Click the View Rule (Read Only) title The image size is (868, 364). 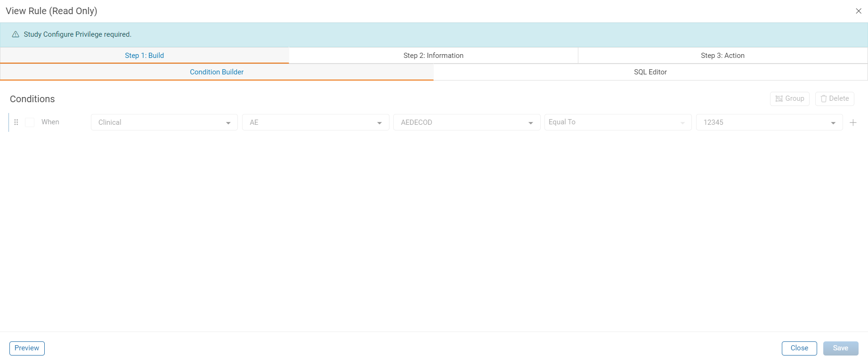51,11
